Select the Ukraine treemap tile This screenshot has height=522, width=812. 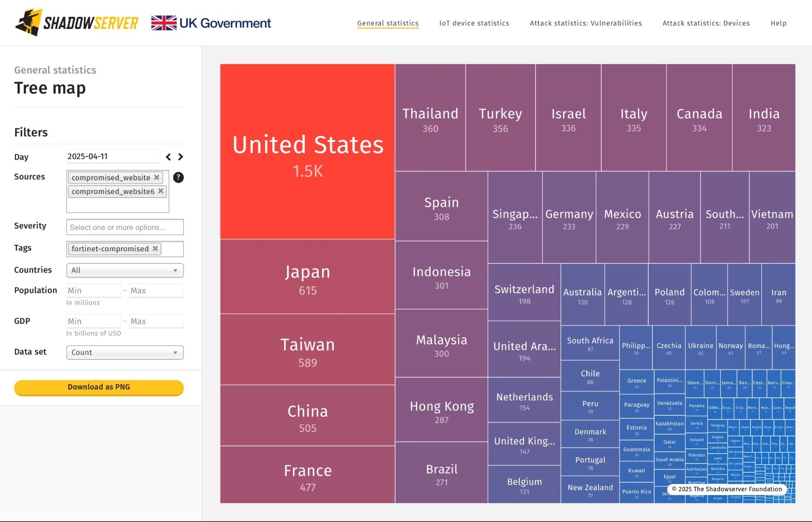pos(701,348)
